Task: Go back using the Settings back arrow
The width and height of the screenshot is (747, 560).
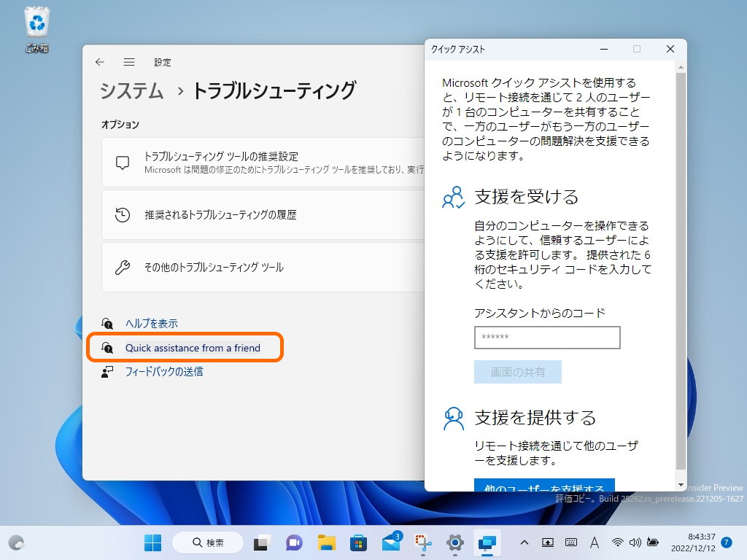Action: tap(99, 63)
